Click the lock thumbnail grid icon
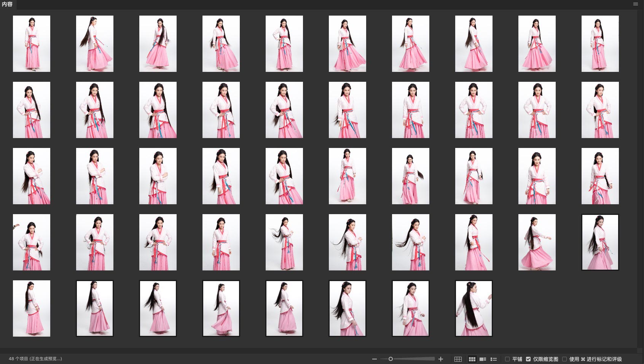The width and height of the screenshot is (644, 364). [458, 359]
